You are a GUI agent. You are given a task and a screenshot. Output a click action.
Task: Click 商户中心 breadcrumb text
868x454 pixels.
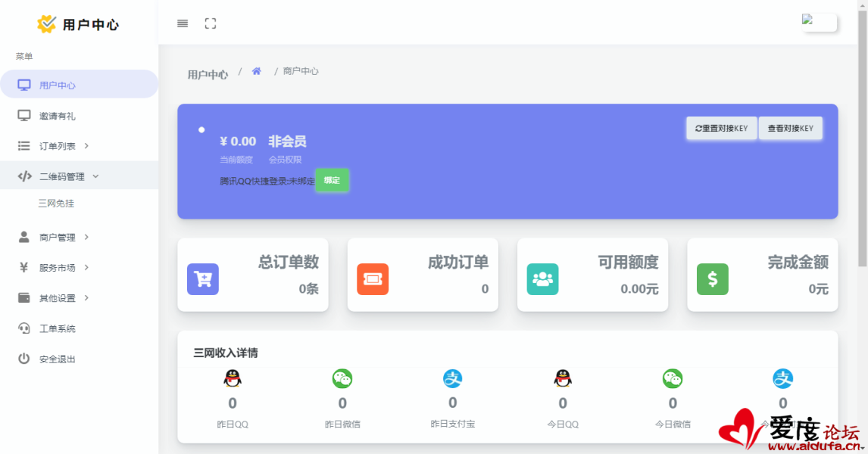[x=301, y=71]
